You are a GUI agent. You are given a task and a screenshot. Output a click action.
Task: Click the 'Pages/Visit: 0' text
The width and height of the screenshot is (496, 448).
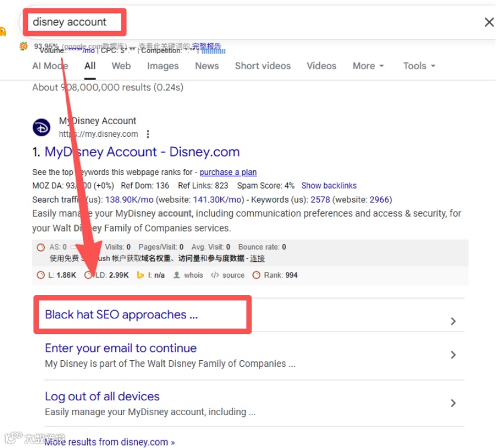pyautogui.click(x=161, y=247)
